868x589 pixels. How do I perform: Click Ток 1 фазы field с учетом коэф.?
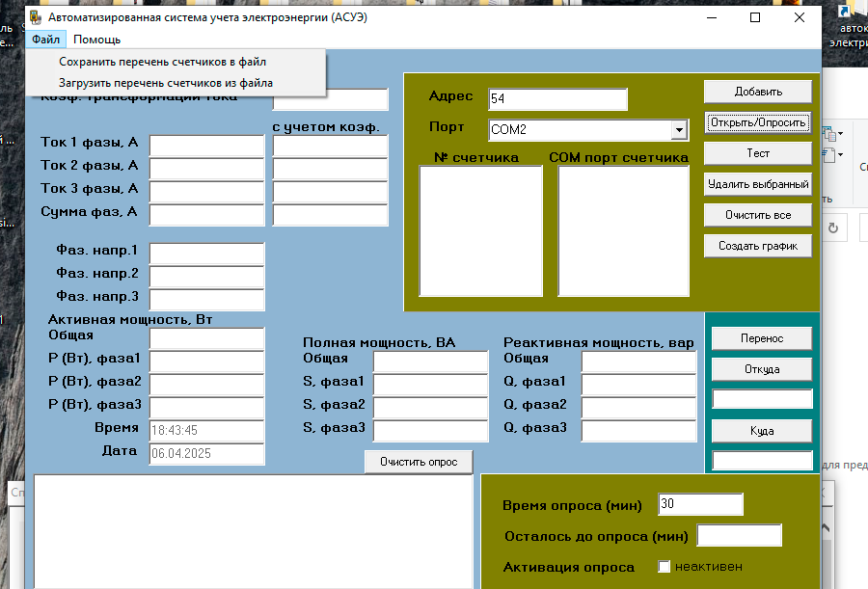(331, 147)
